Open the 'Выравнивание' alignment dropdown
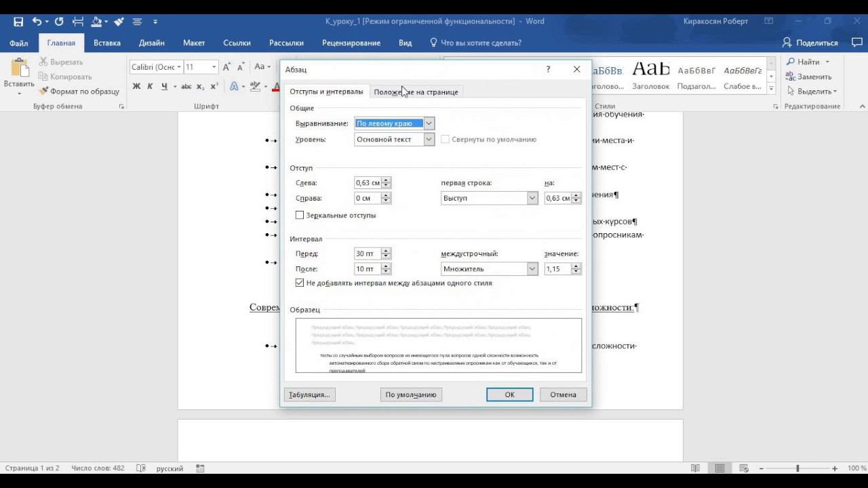 point(429,123)
